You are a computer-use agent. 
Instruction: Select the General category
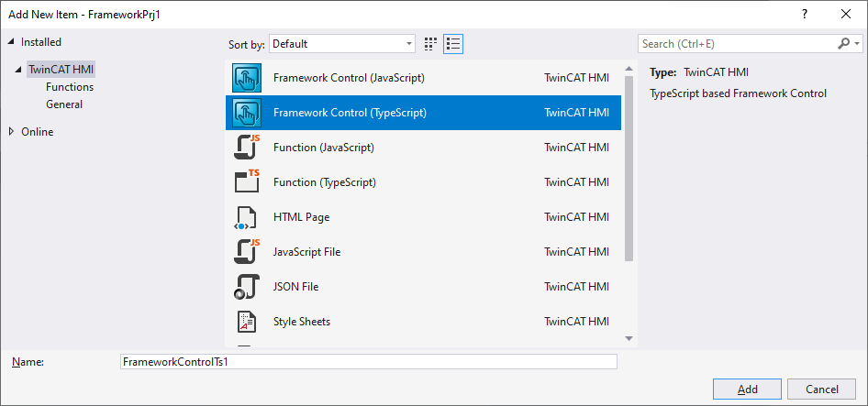(x=64, y=104)
